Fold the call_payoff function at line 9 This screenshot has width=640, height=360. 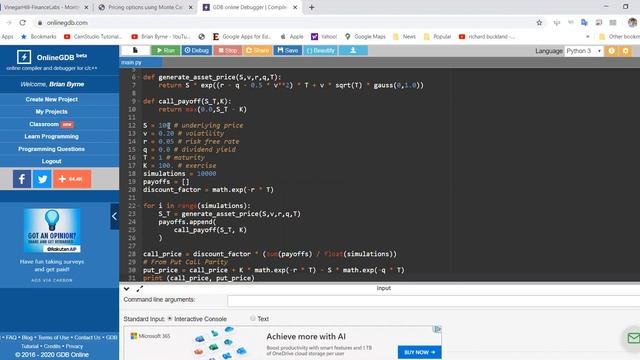(x=139, y=101)
